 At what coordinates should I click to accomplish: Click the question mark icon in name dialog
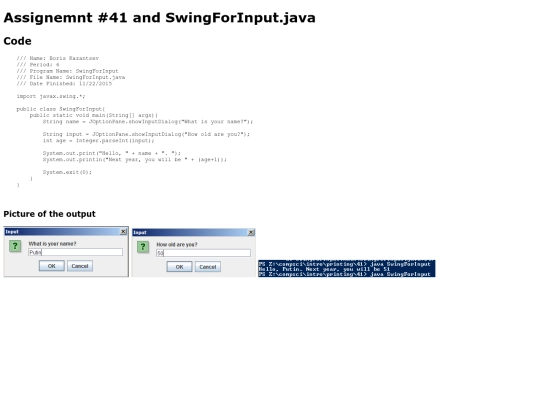click(15, 246)
